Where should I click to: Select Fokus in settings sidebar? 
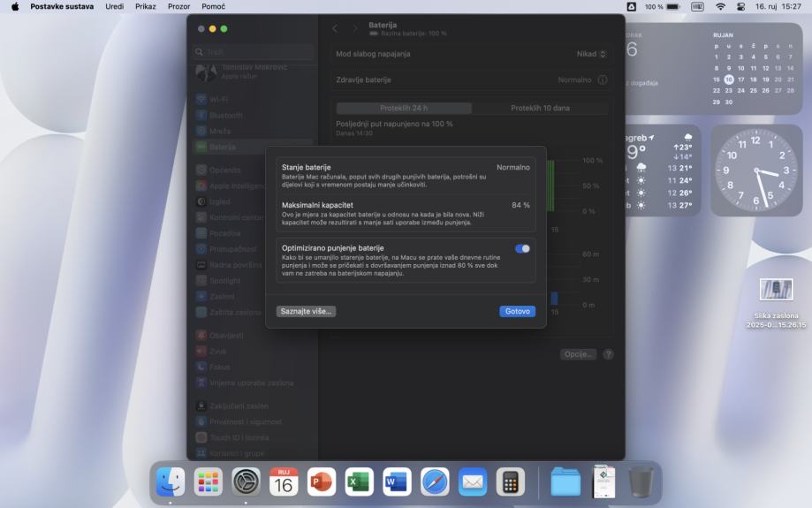point(254,368)
